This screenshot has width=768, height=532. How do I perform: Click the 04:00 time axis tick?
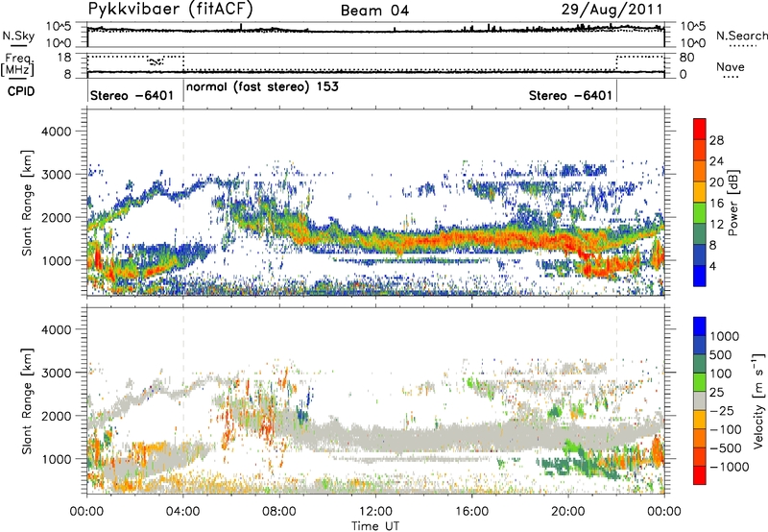tap(183, 512)
